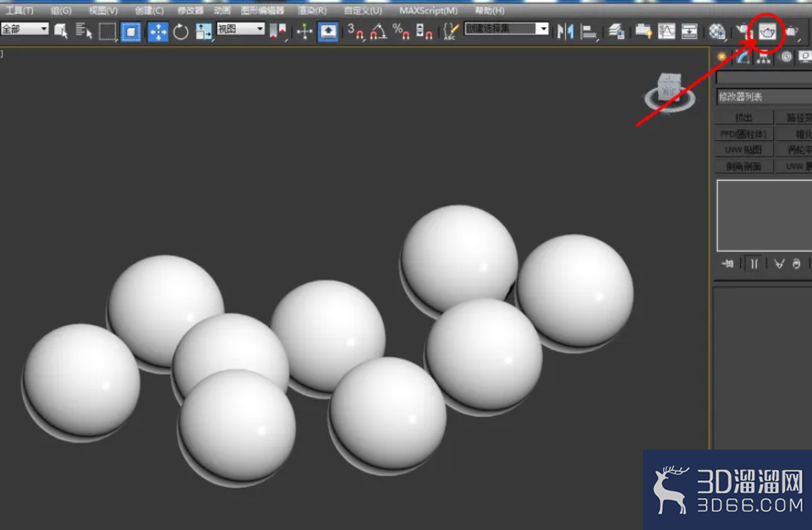Apply the 倒角剖面 modifier button
The height and width of the screenshot is (530, 812).
pos(744,166)
